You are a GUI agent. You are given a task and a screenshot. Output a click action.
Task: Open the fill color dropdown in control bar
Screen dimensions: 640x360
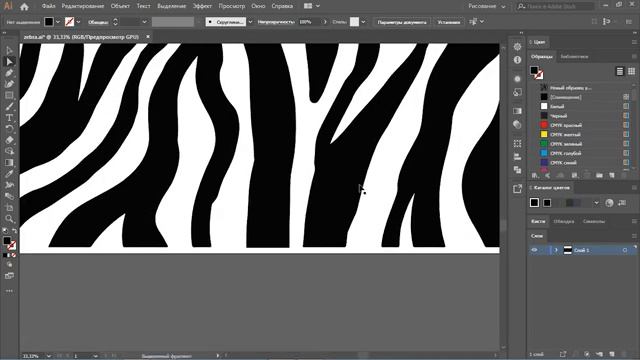58,22
